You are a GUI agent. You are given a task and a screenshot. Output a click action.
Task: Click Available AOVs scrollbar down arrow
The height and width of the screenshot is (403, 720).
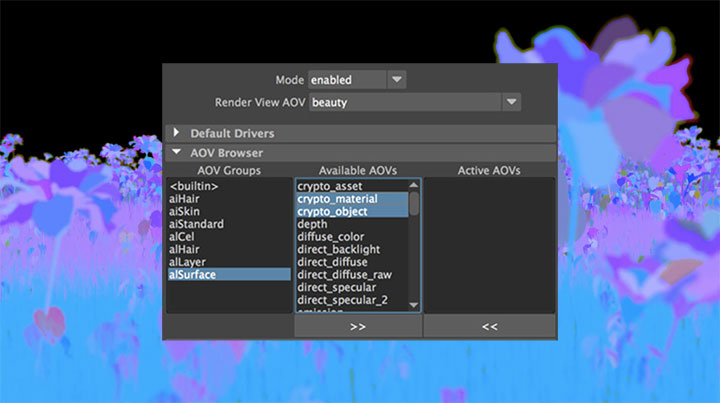(414, 306)
